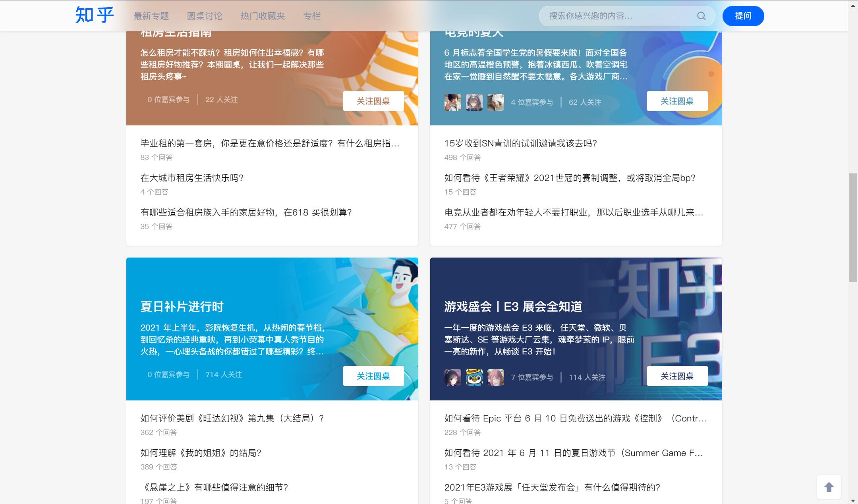
Task: Click the first guest avatar in the E3 roundtable
Action: coord(452,377)
